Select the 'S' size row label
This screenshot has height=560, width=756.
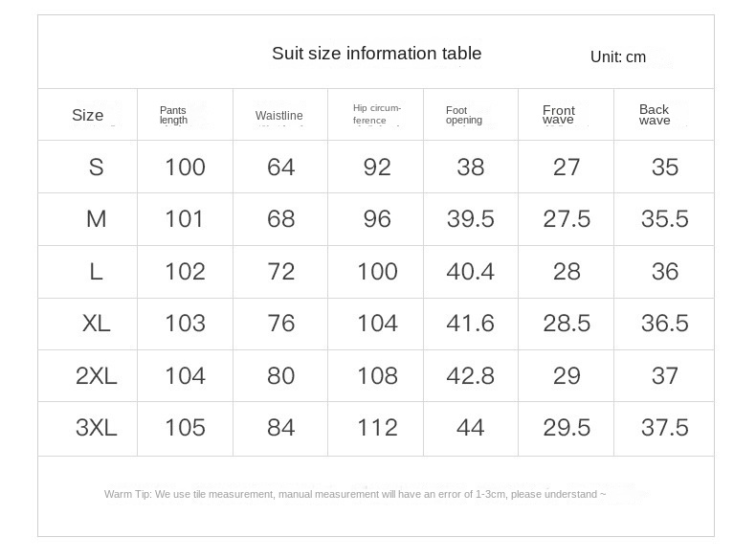(x=96, y=168)
